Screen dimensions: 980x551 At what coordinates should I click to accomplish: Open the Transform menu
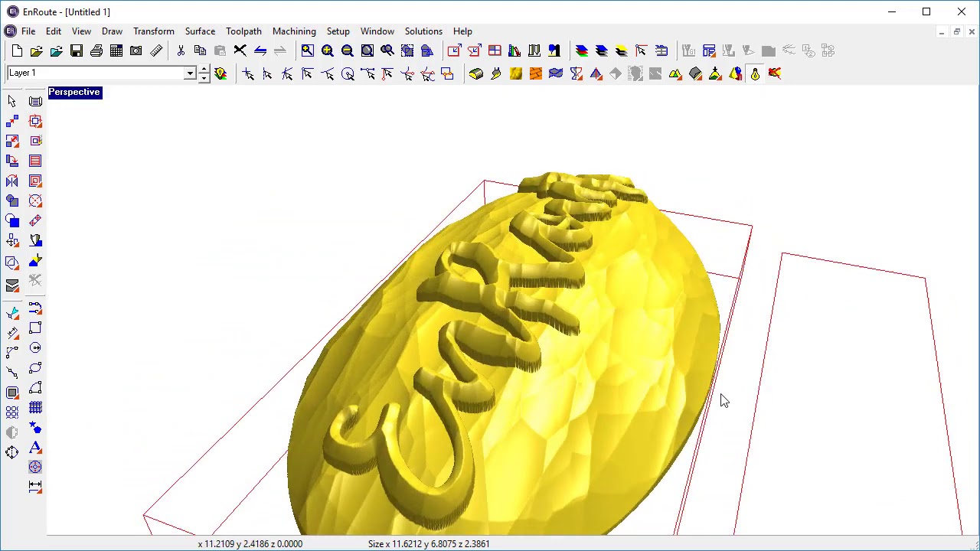(154, 31)
